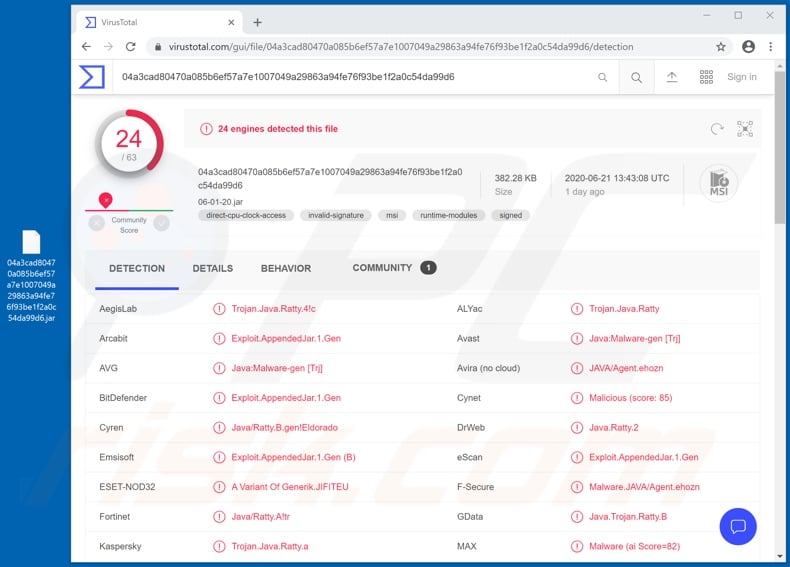
Task: Close the VirusTotal browser tab
Action: (x=231, y=22)
